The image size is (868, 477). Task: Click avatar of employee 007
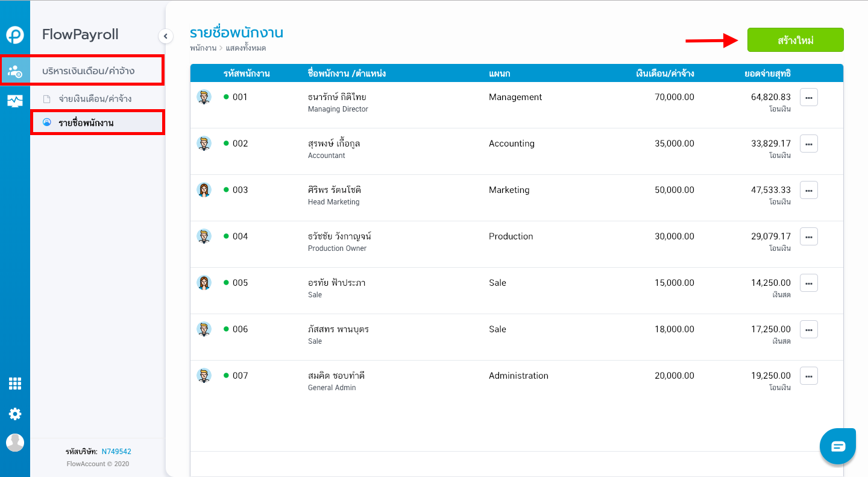click(204, 375)
